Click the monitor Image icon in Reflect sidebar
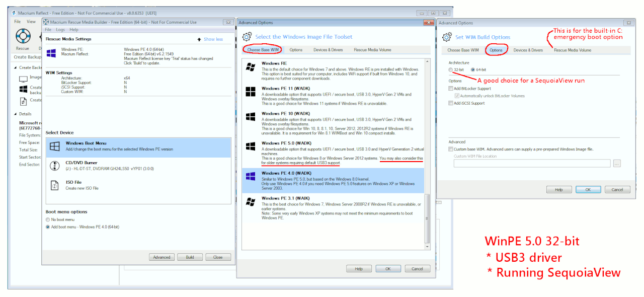 point(23,79)
